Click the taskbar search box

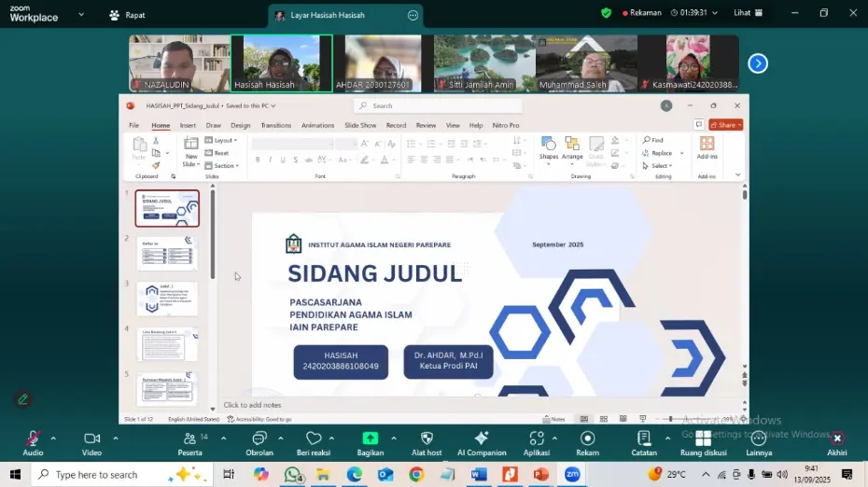tap(121, 474)
